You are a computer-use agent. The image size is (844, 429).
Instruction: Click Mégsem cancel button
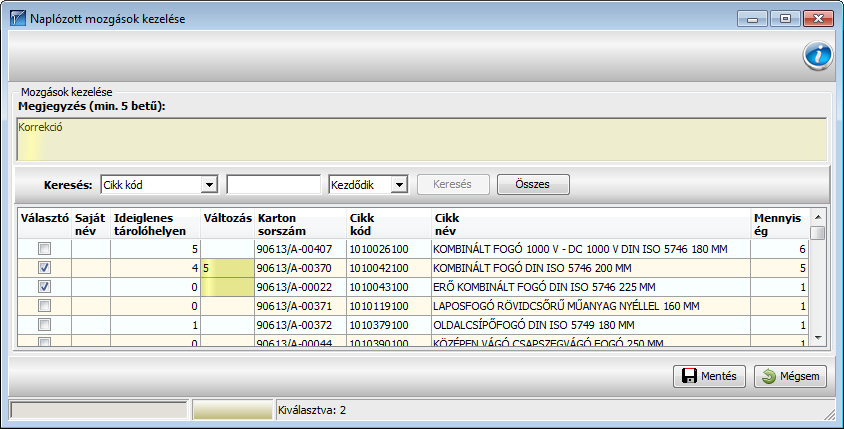(x=790, y=376)
